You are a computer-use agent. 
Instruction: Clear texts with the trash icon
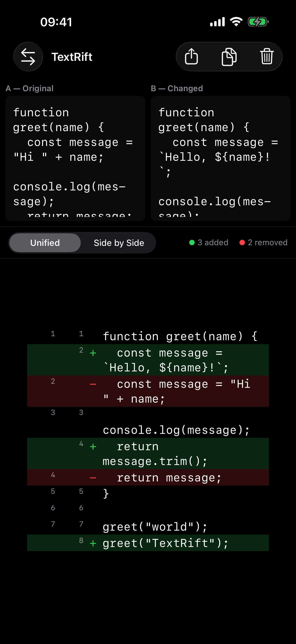point(267,57)
